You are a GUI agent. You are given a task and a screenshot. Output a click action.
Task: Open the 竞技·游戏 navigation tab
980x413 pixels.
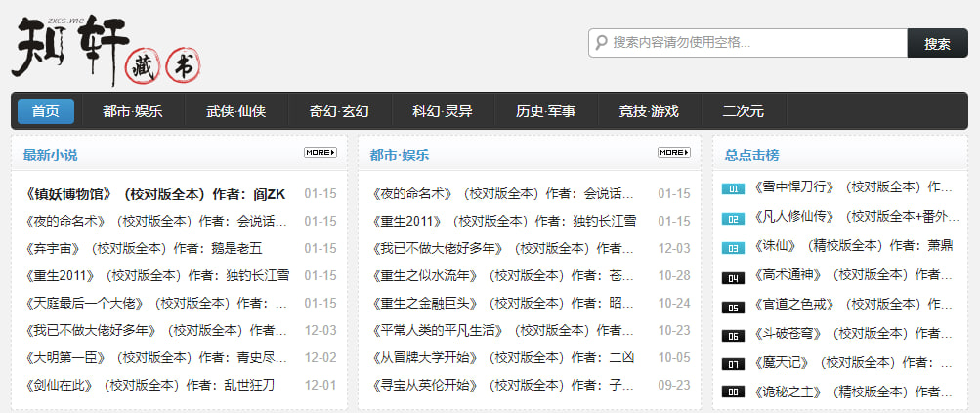click(649, 111)
